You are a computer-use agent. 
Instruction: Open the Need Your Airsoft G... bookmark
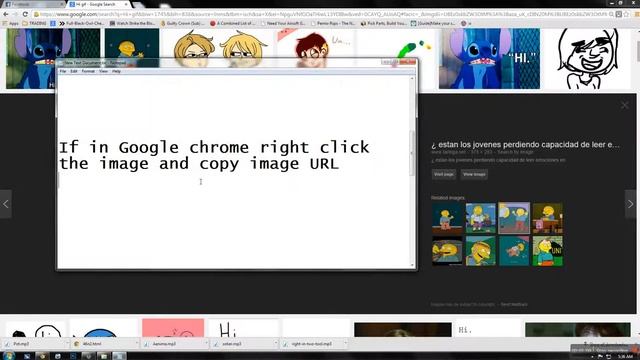click(x=283, y=23)
